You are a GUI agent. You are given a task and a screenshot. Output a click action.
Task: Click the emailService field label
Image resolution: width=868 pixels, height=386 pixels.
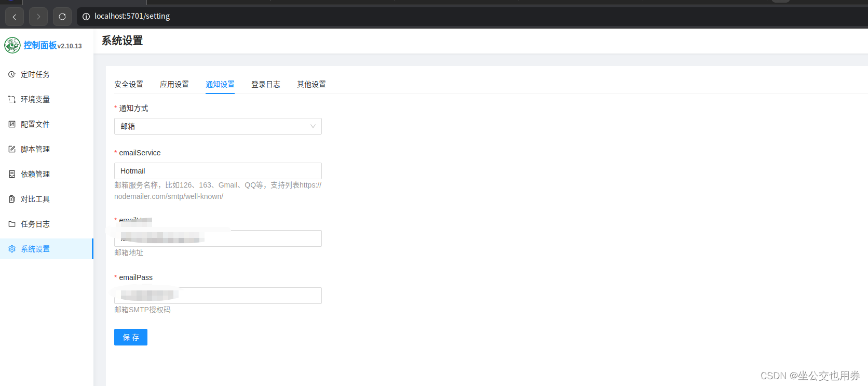140,153
